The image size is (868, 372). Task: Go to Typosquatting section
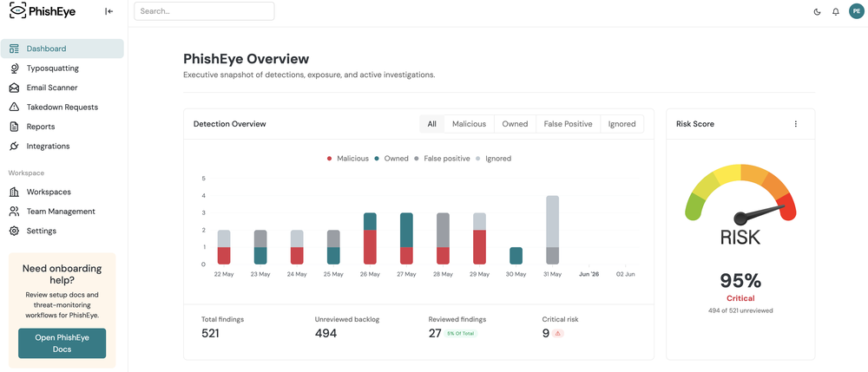pos(62,68)
